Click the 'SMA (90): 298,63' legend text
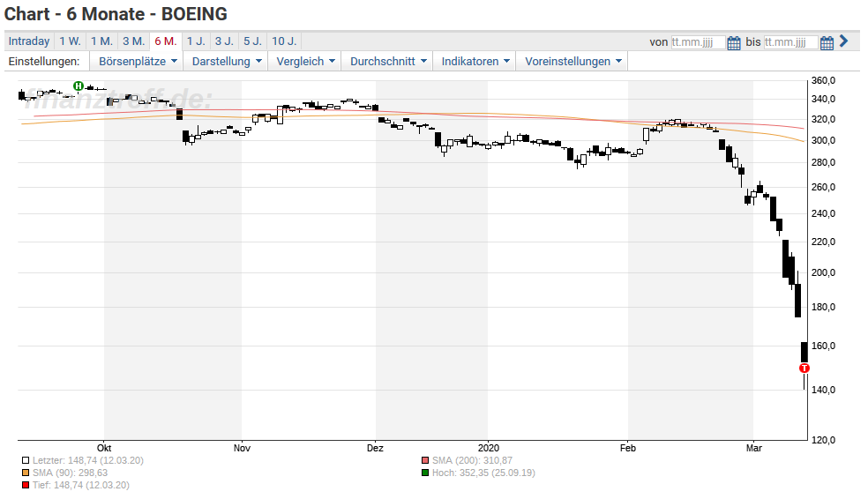This screenshot has width=868, height=499. [x=71, y=473]
